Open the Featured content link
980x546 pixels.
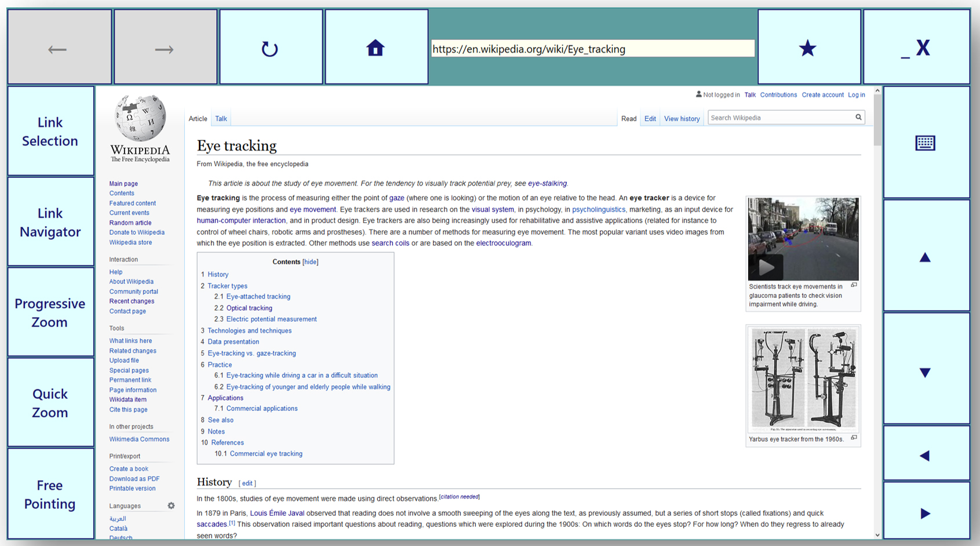[133, 203]
